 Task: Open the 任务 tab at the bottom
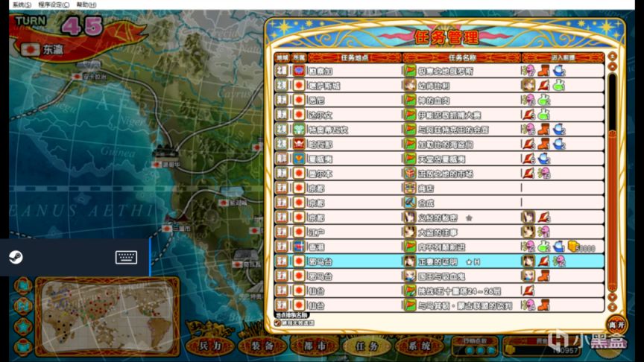tap(367, 346)
